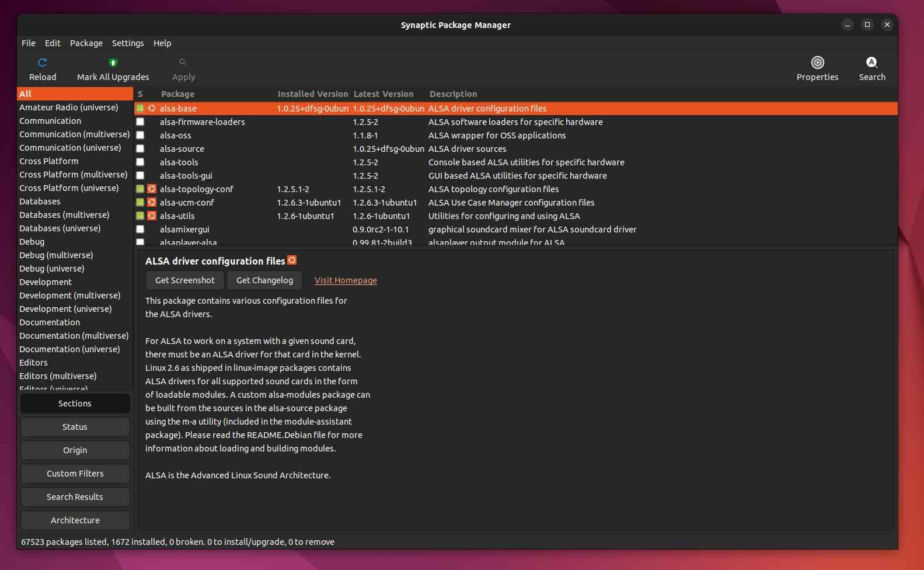Click the Ubuntu supported icon beside alsa-utils
This screenshot has width=924, height=570.
click(152, 216)
